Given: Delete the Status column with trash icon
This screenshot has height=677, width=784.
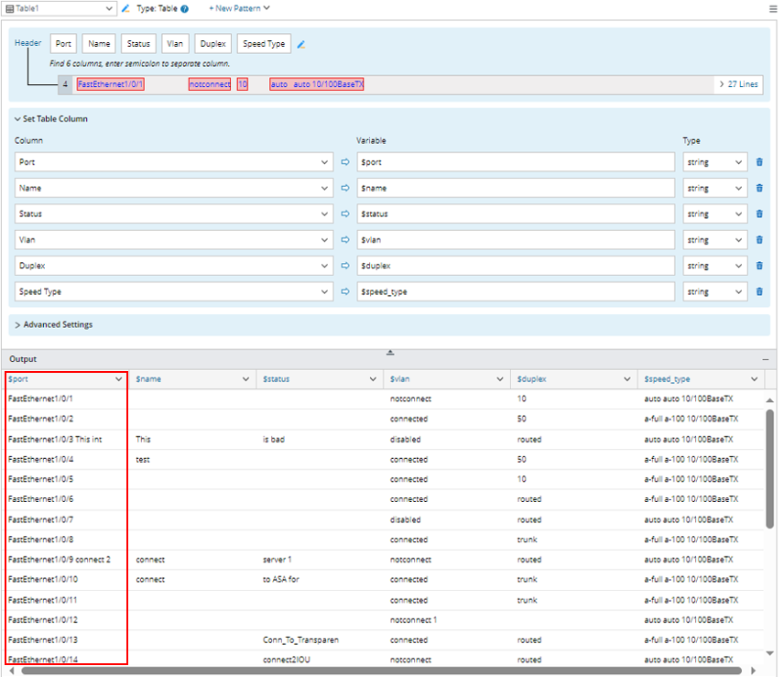Looking at the screenshot, I should 758,214.
